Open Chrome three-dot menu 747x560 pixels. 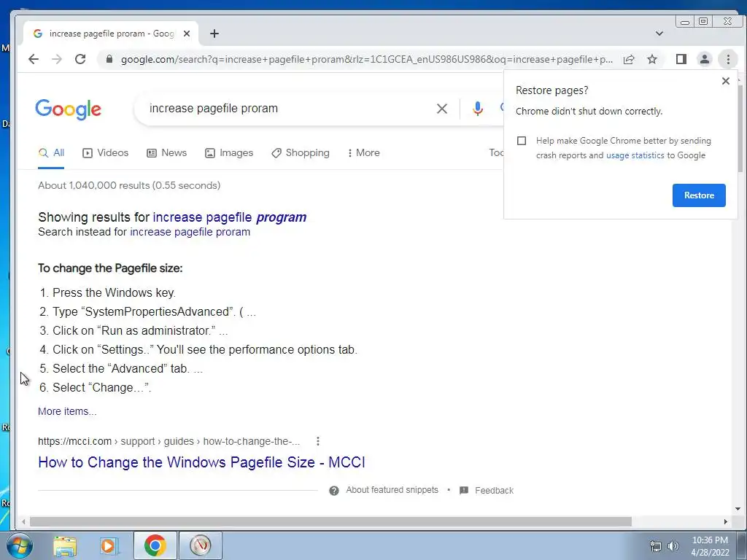click(x=728, y=59)
